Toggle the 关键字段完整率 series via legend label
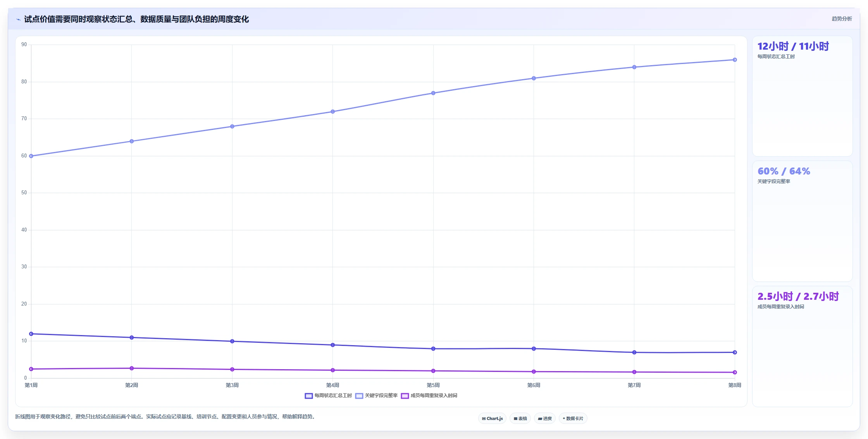The image size is (868, 439). pos(381,396)
